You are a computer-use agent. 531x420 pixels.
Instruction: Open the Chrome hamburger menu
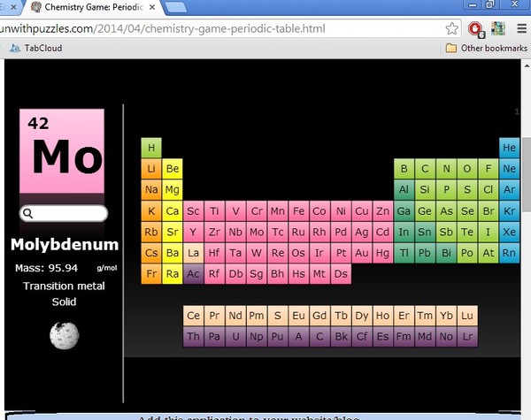click(518, 28)
